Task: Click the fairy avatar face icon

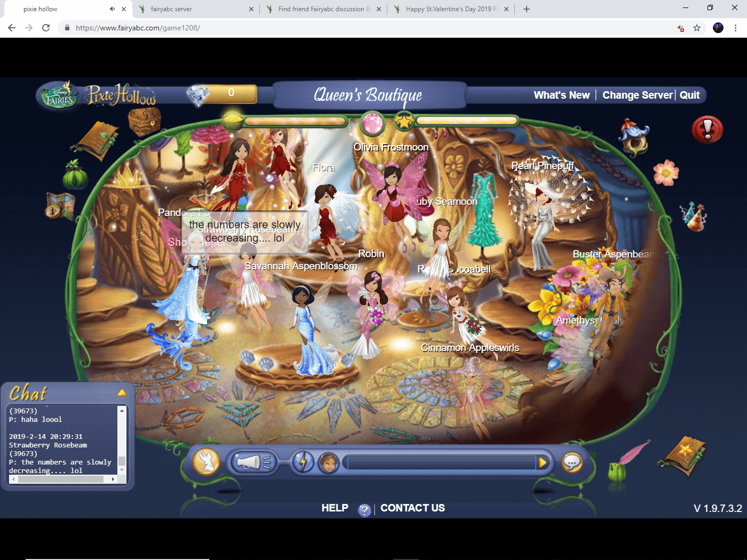Action: [329, 463]
